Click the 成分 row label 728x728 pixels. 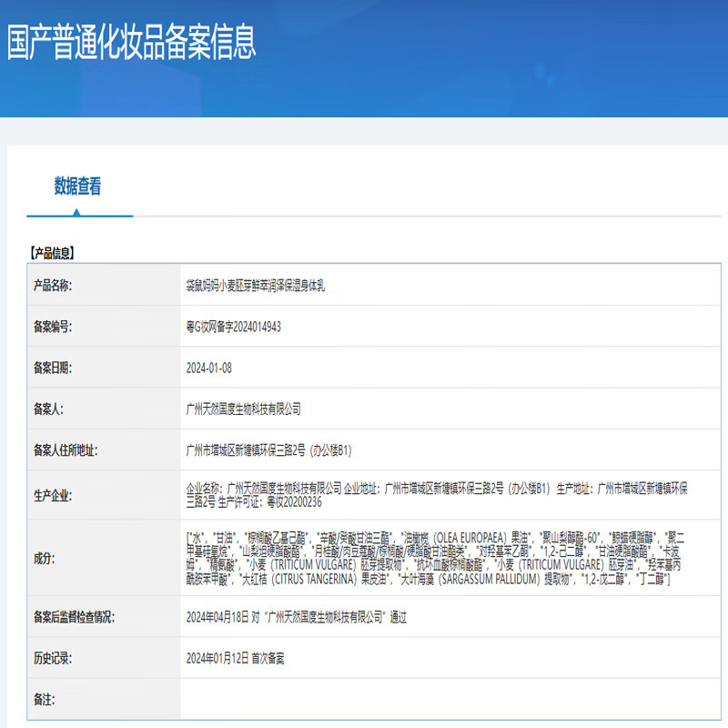(43, 559)
